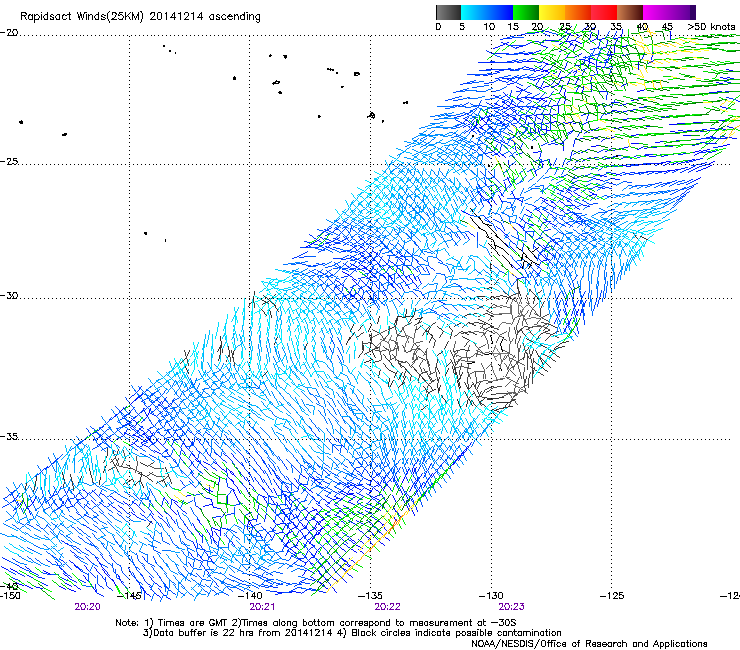Click the 'Times are GMT' note line
The height and width of the screenshot is (650, 740).
316,623
